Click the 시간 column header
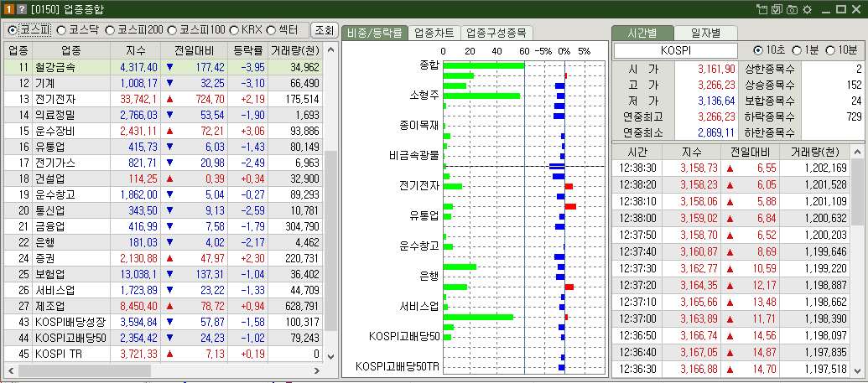 pos(637,153)
